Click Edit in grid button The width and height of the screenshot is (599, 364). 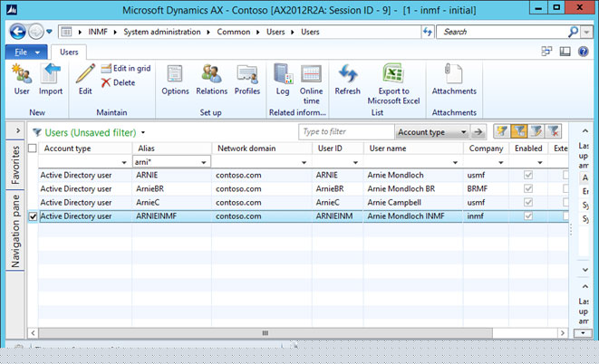click(x=126, y=69)
